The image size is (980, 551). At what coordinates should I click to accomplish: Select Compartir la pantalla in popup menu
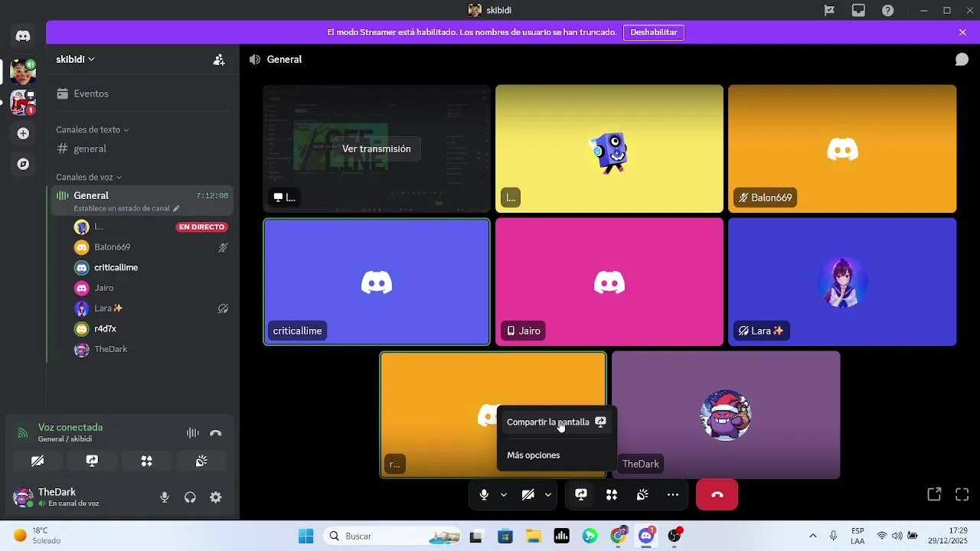(x=557, y=422)
